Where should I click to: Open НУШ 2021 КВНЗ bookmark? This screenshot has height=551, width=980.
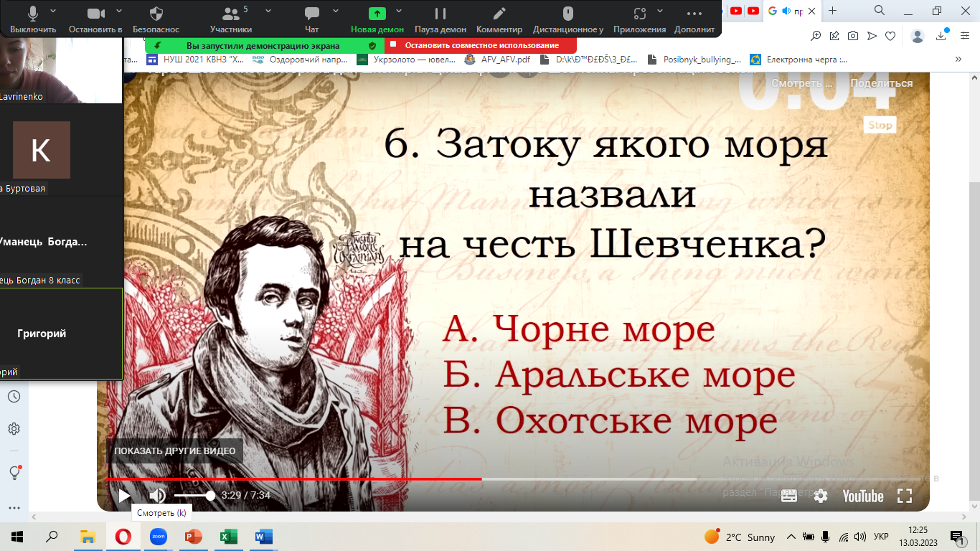click(195, 60)
